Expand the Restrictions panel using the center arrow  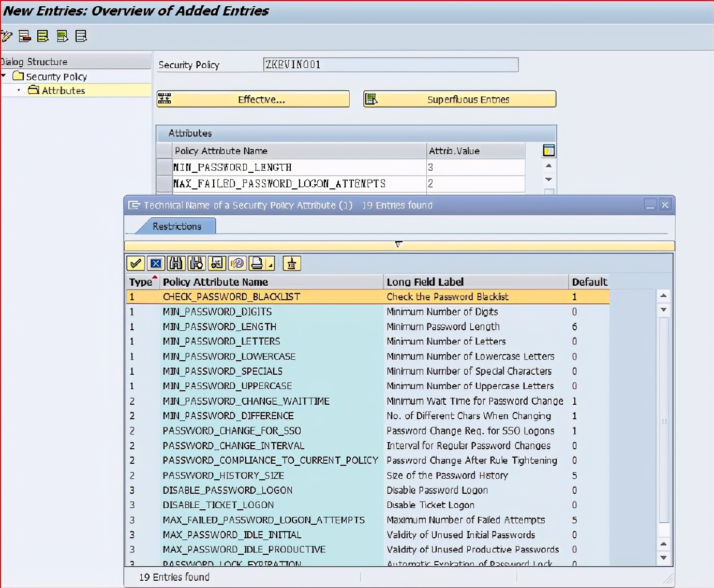pos(398,244)
